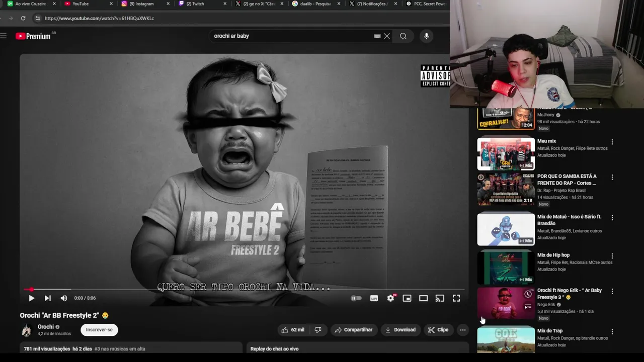Open the 'Mix de Trap' title
Screen dimensions: 644x362
coord(550,331)
